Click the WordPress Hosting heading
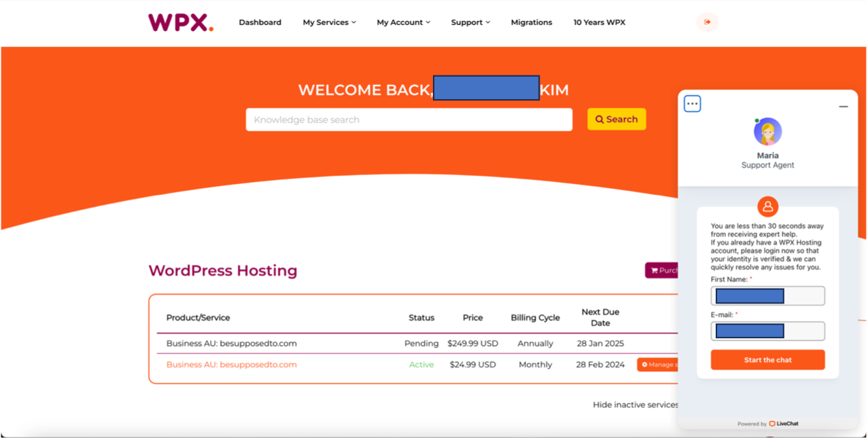The width and height of the screenshot is (868, 438). tap(223, 270)
